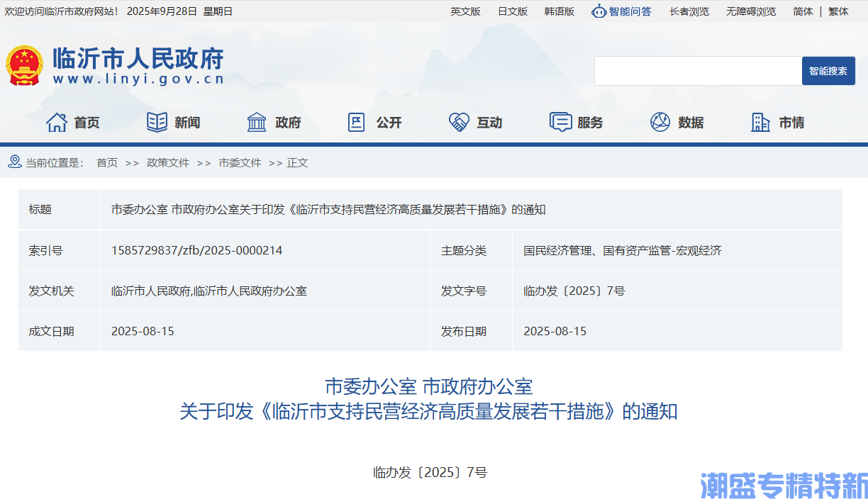Switch to 英文版 English version
The image size is (868, 499).
465,11
